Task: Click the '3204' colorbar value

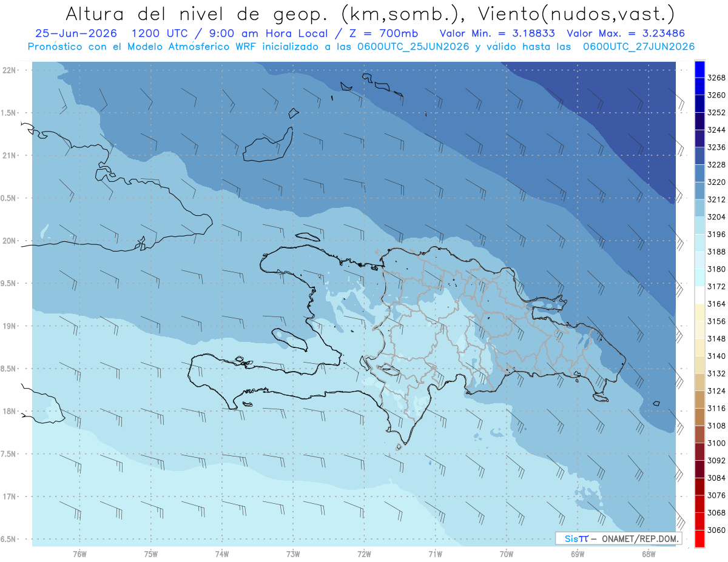Action: click(x=716, y=217)
